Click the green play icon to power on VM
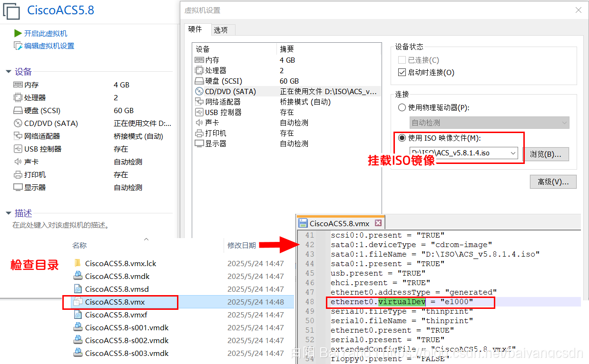This screenshot has height=364, width=589. pyautogui.click(x=18, y=33)
